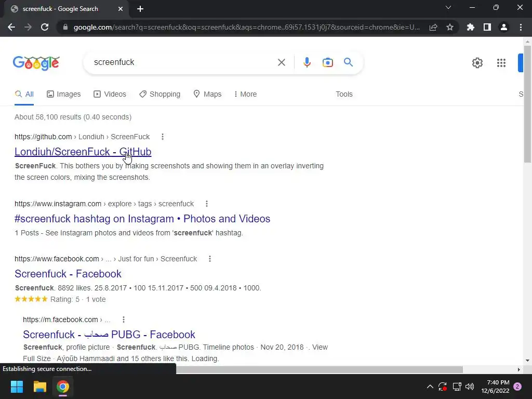Click the browser forward arrow
Viewport: 532px width, 399px height.
(x=28, y=27)
